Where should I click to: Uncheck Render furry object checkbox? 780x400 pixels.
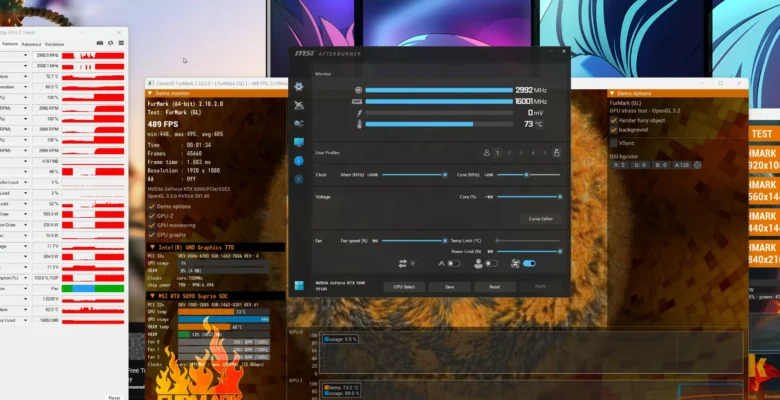tap(613, 120)
